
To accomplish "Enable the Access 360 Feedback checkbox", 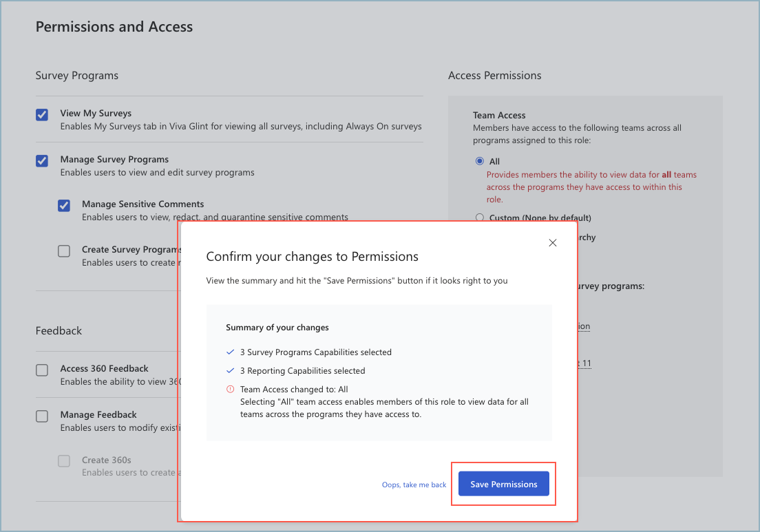I will click(42, 370).
